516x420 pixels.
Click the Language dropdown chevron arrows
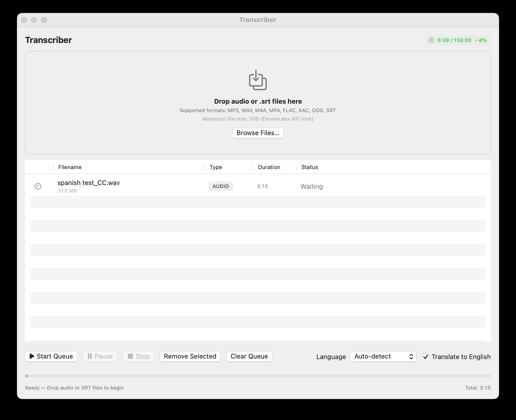(411, 356)
